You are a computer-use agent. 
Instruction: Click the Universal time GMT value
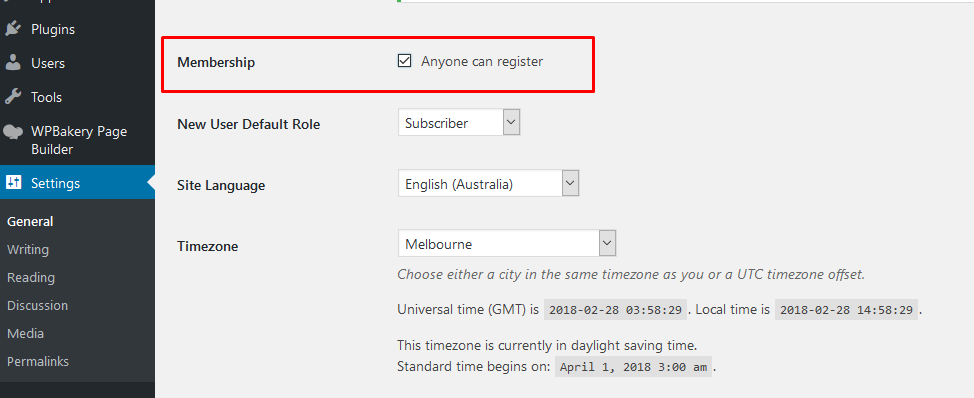coord(616,310)
